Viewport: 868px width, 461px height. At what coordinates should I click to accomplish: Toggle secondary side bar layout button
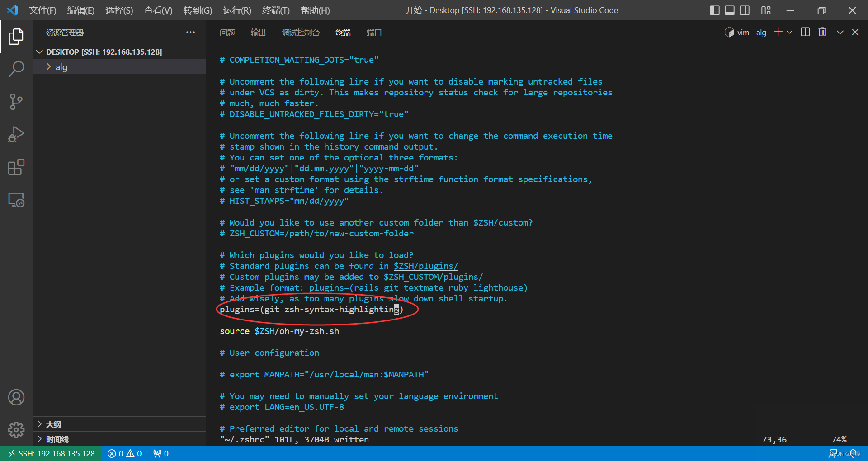(745, 10)
